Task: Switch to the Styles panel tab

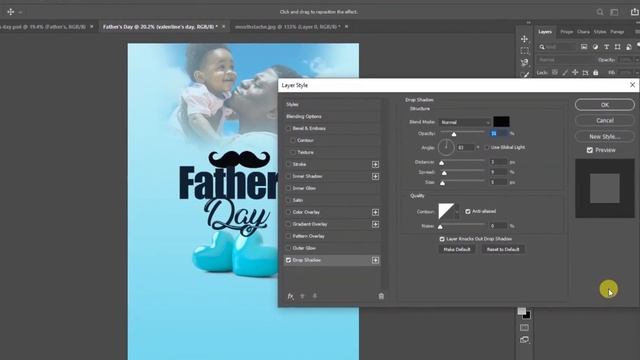Action: pyautogui.click(x=600, y=31)
